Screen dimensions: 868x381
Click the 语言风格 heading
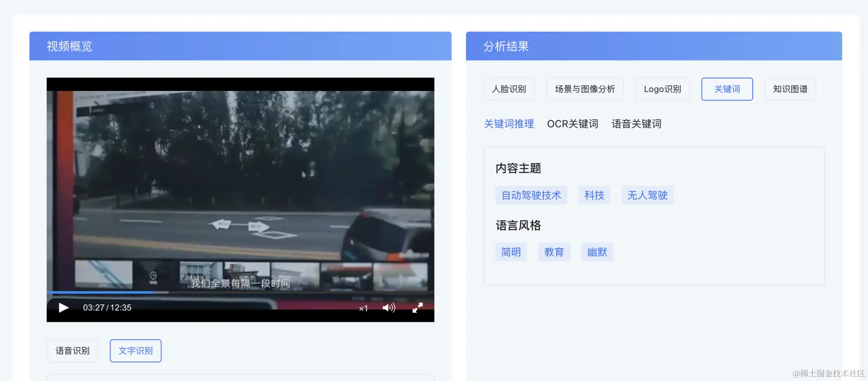(x=518, y=225)
